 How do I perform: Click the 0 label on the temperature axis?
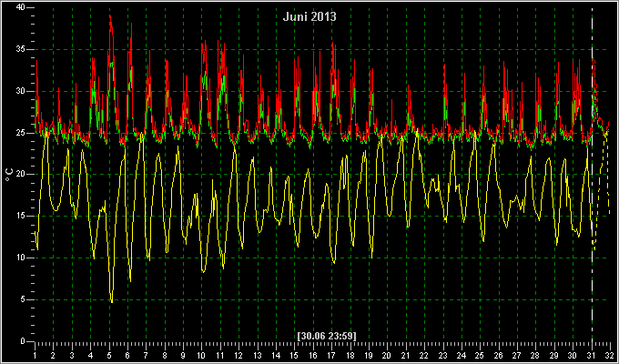(x=23, y=341)
